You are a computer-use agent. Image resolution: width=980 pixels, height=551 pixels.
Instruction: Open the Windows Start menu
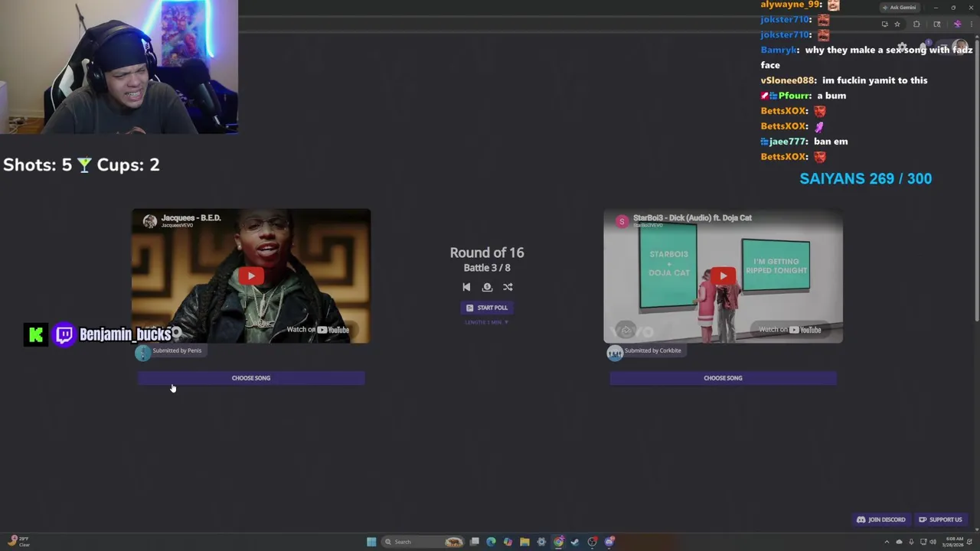[x=371, y=542]
